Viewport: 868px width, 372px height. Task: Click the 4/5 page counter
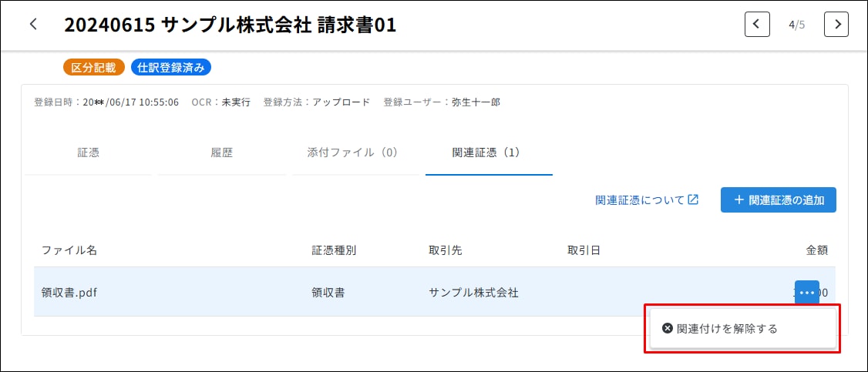pyautogui.click(x=796, y=25)
